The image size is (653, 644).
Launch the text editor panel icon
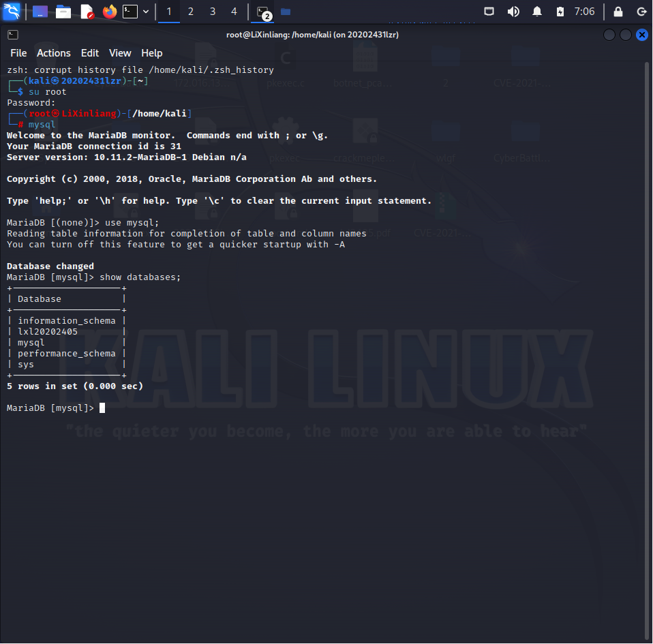click(x=87, y=12)
